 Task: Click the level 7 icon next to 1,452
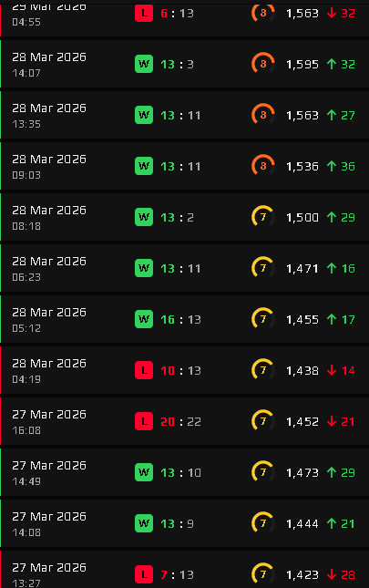(263, 421)
